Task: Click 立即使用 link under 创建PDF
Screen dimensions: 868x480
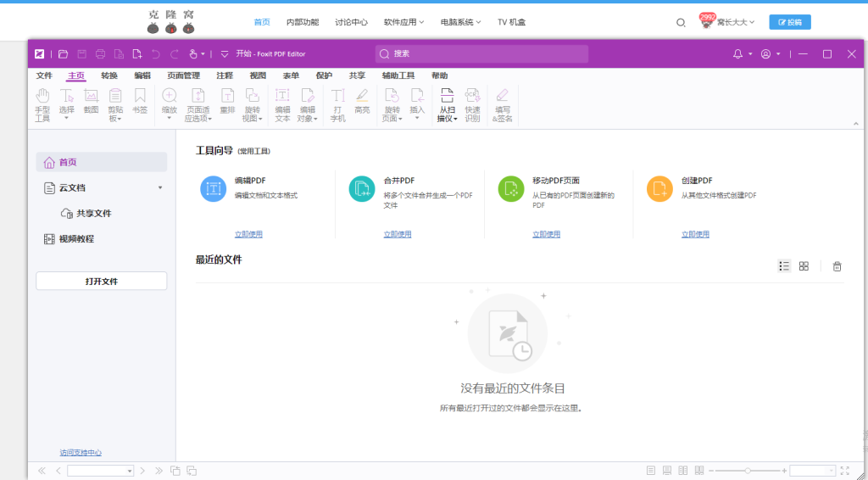Action: point(695,234)
